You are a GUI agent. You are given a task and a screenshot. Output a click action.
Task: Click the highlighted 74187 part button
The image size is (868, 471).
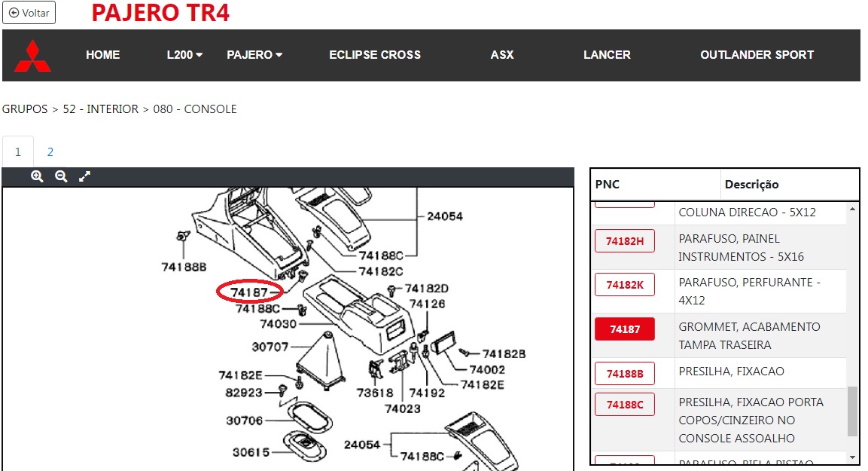pos(625,329)
